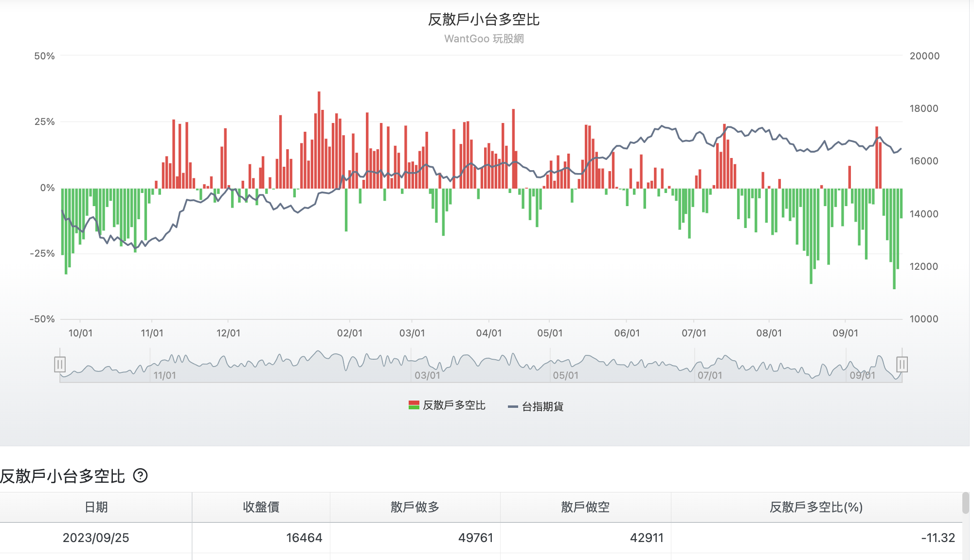
Task: Click the 50% left axis label
Action: pos(44,56)
